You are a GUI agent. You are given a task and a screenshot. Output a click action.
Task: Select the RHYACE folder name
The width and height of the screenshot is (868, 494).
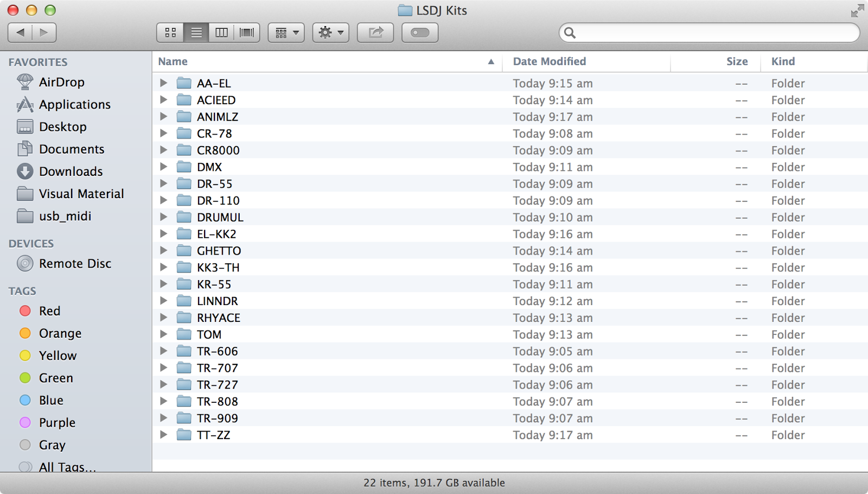(x=219, y=318)
